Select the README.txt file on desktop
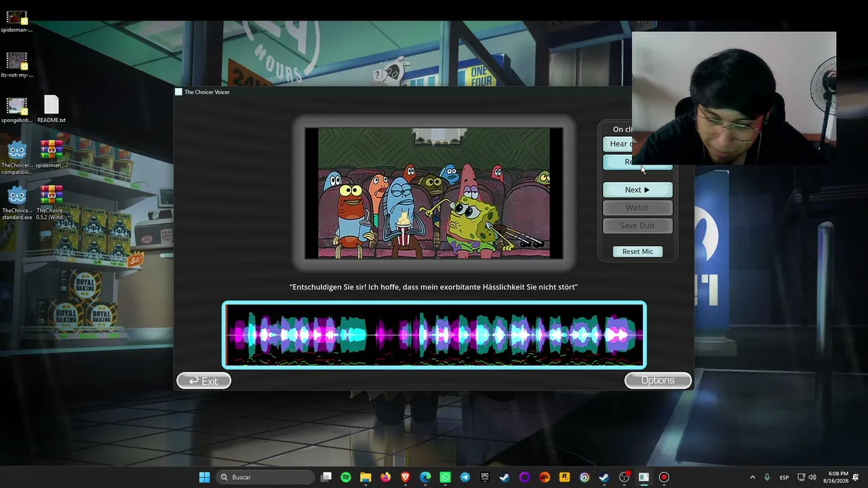Viewport: 868px width, 488px height. tap(52, 110)
